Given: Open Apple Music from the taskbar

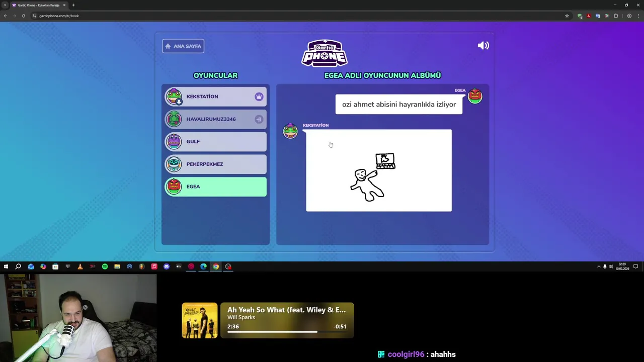Looking at the screenshot, I should [x=154, y=266].
